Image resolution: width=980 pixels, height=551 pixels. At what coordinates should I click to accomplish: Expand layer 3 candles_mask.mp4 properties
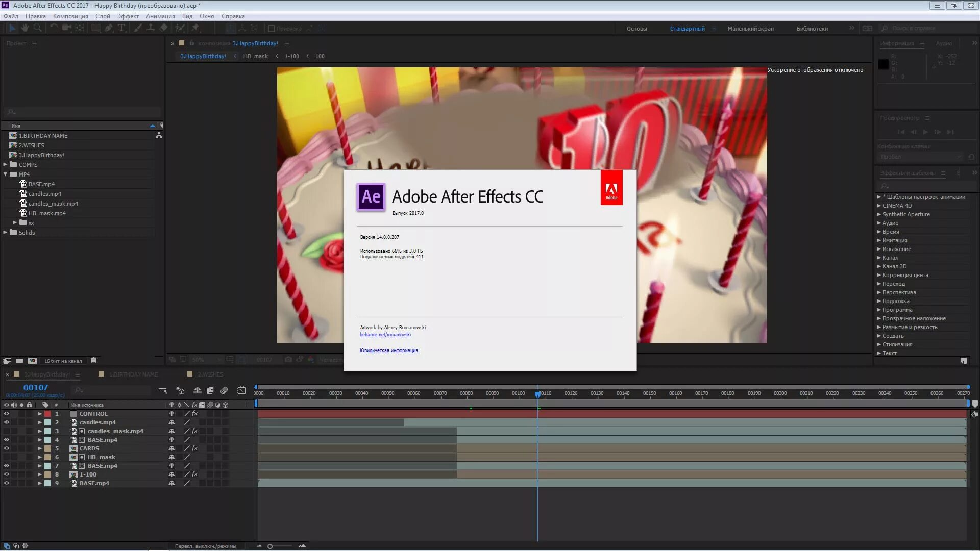(39, 431)
